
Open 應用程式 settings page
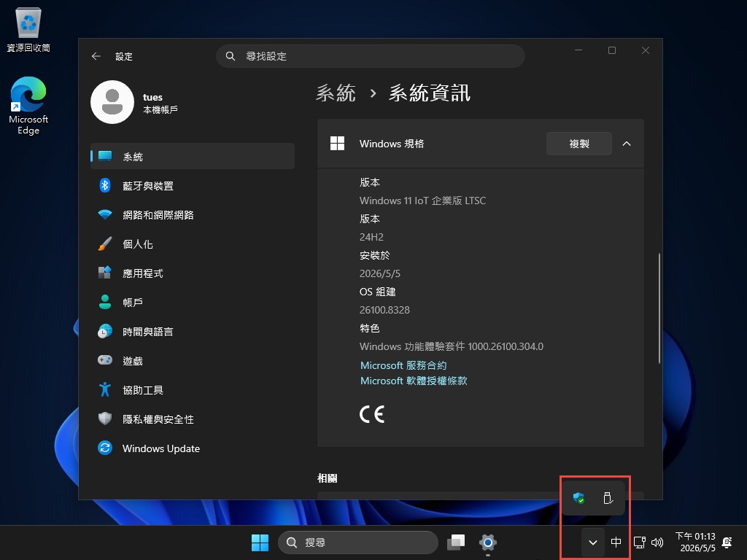193,273
